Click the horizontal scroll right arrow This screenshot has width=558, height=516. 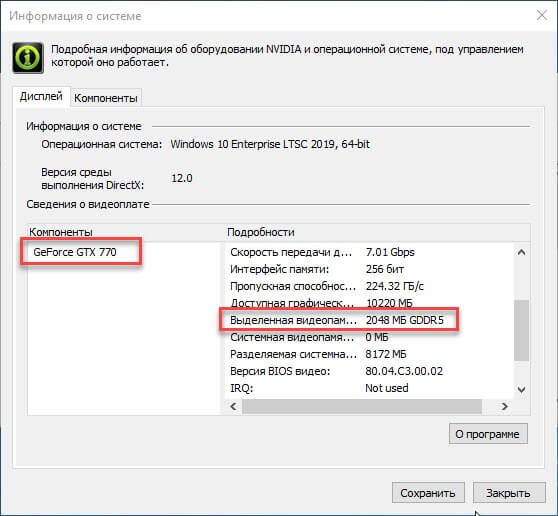point(504,406)
